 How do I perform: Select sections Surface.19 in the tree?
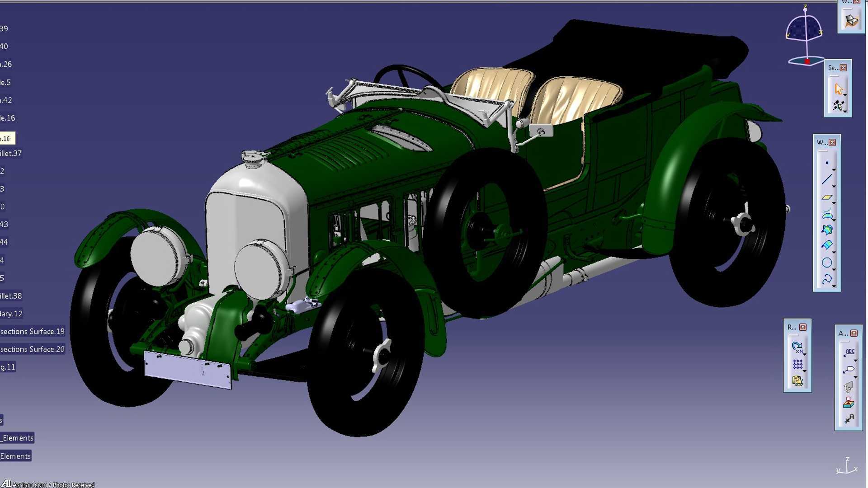pos(33,332)
